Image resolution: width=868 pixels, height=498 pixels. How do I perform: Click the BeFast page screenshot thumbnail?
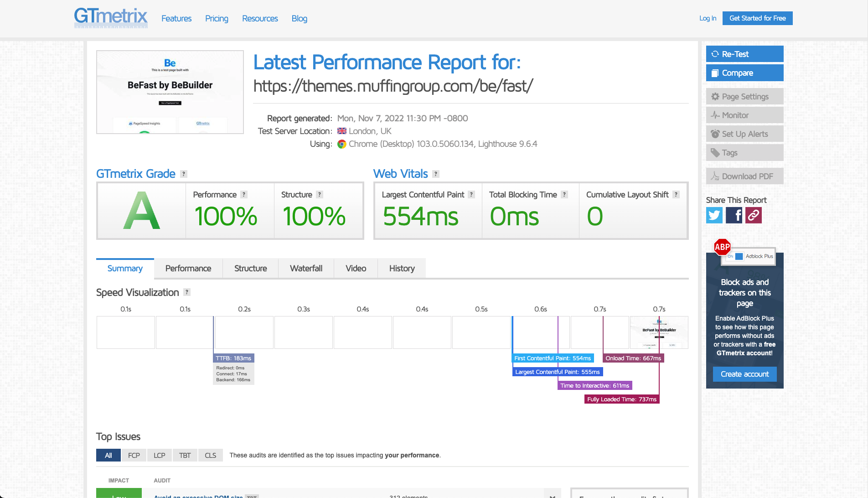[x=170, y=92]
